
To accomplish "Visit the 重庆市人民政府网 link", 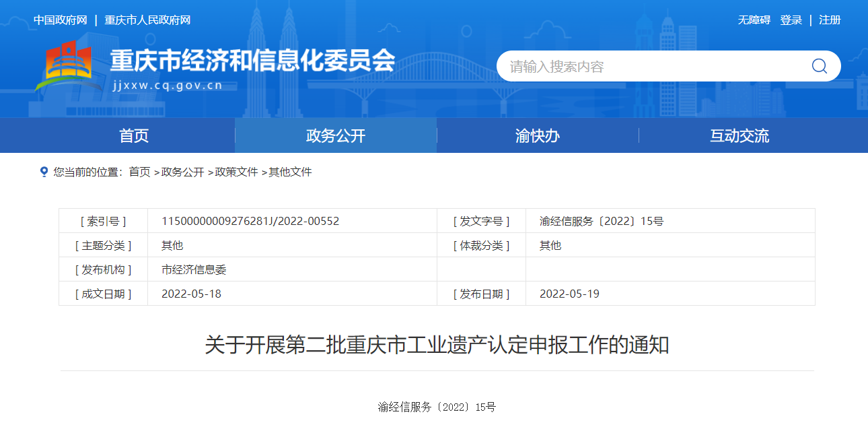I will point(147,20).
